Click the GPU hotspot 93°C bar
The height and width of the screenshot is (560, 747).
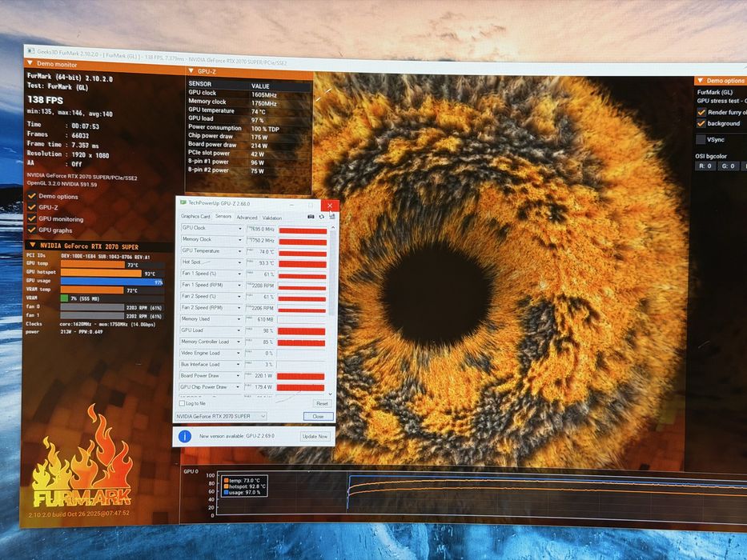pyautogui.click(x=101, y=273)
